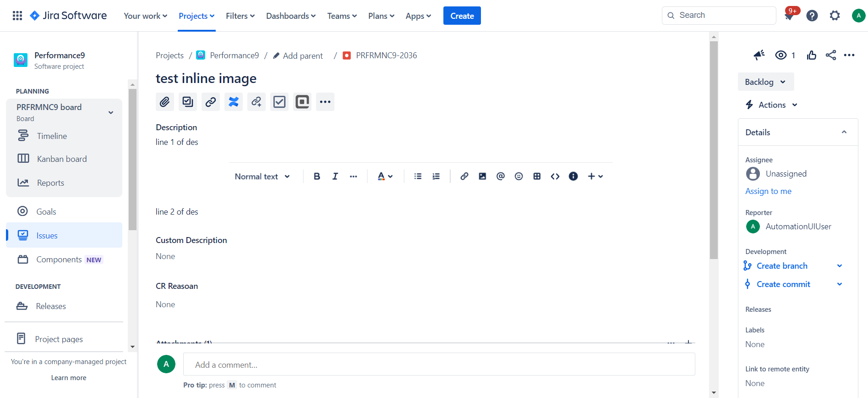
Task: Insert a bullet list
Action: (418, 177)
